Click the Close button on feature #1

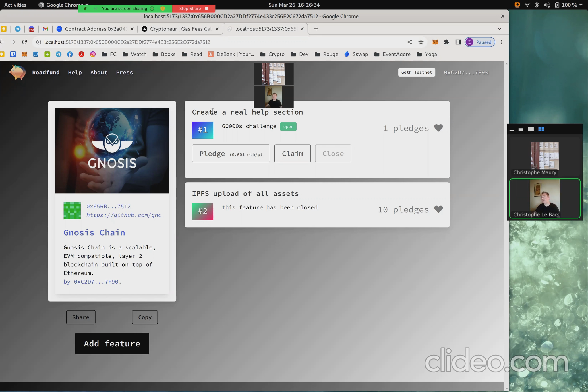coord(333,154)
